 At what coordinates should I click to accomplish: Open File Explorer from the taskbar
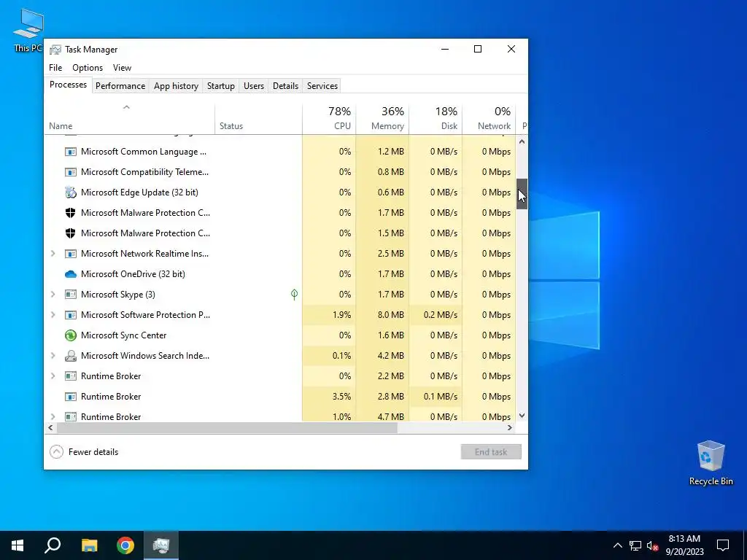click(89, 545)
